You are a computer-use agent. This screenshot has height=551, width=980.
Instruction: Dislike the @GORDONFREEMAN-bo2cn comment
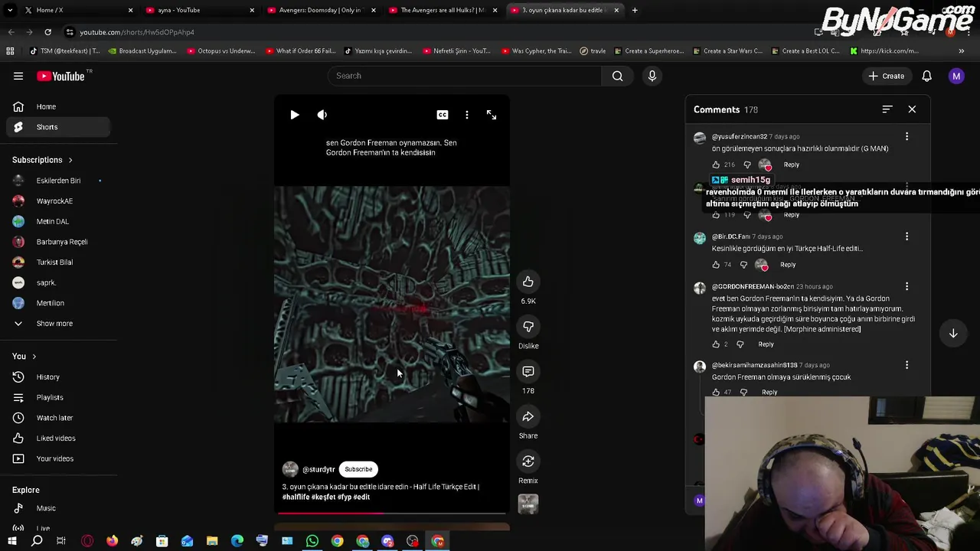pyautogui.click(x=740, y=344)
